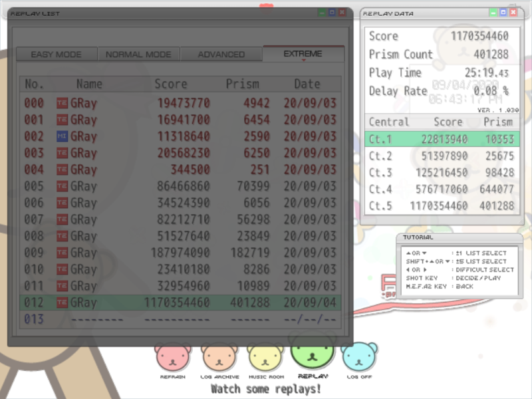Click the TE badge in replay 012
The width and height of the screenshot is (532, 399).
(62, 303)
